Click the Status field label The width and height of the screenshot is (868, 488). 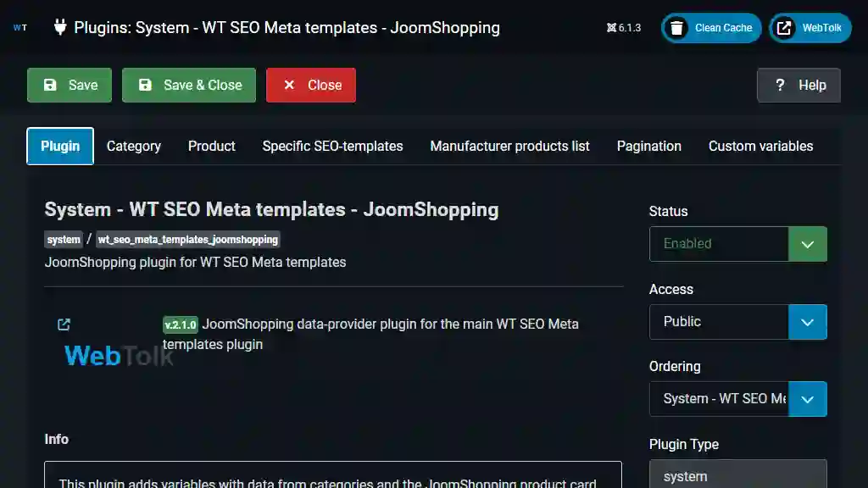point(668,211)
